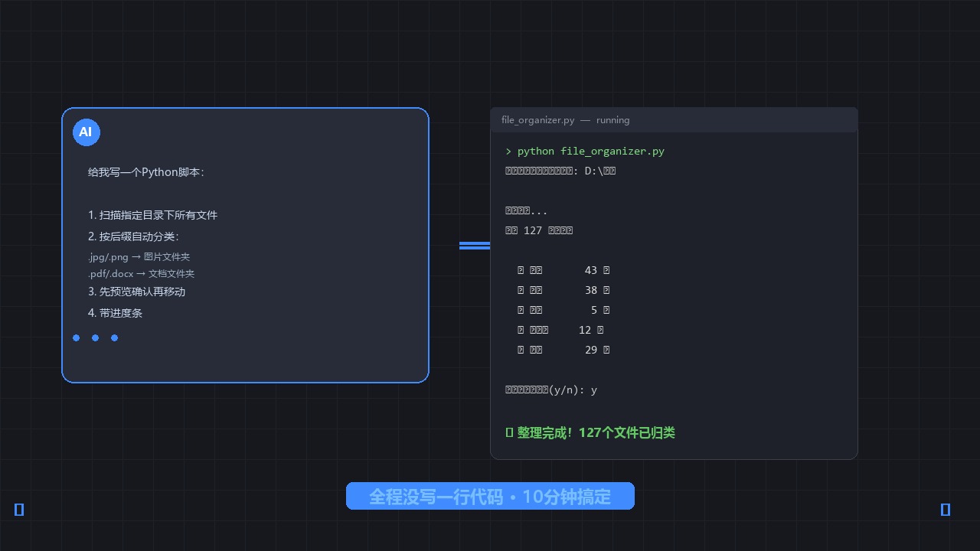Click the terminal line containing "D:\"
Viewport: 980px width, 551px height.
[560, 171]
